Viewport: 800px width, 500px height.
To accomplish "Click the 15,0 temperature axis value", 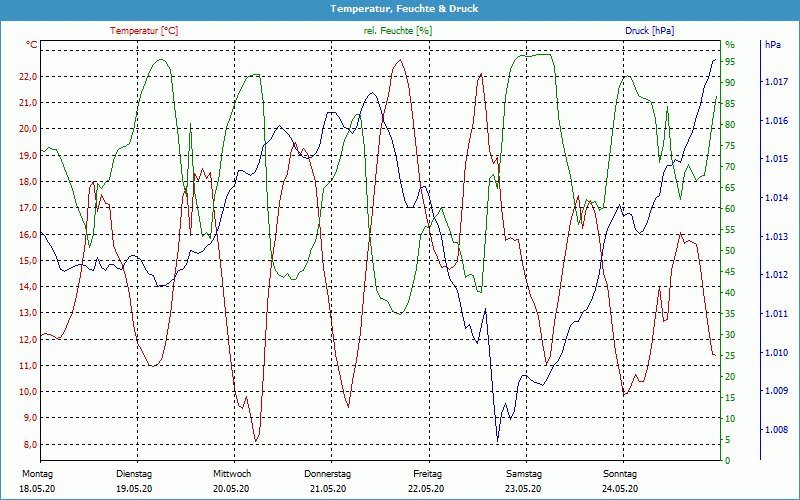I will 28,261.
